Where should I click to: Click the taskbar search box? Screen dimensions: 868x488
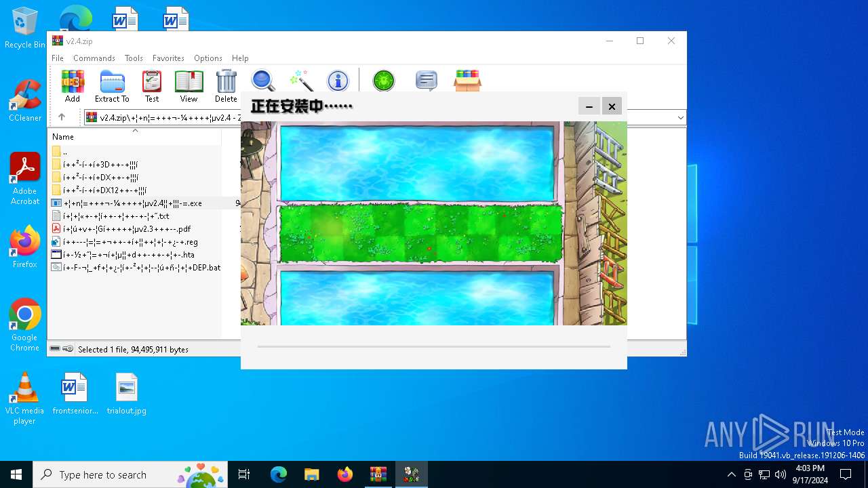click(130, 474)
